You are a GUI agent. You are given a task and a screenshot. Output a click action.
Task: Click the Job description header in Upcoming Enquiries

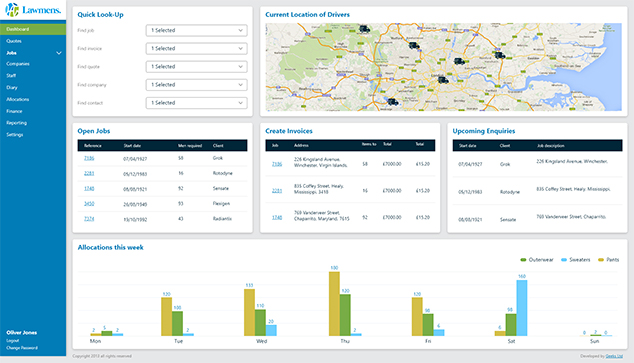[x=550, y=146]
